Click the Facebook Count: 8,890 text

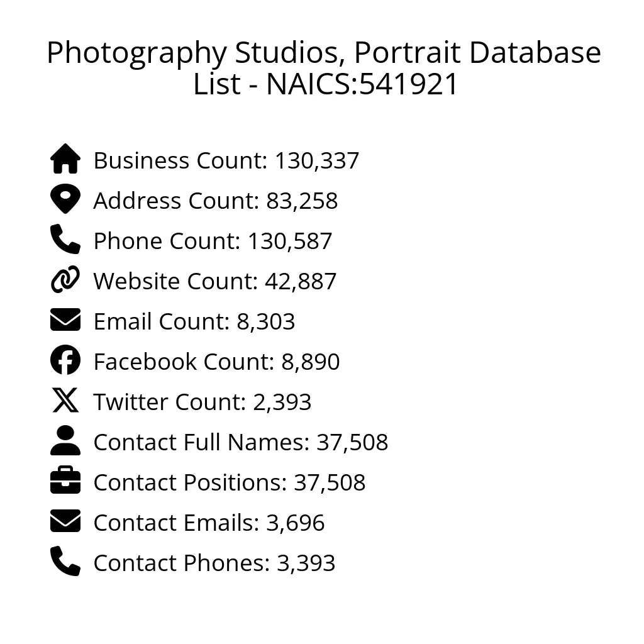tap(216, 362)
